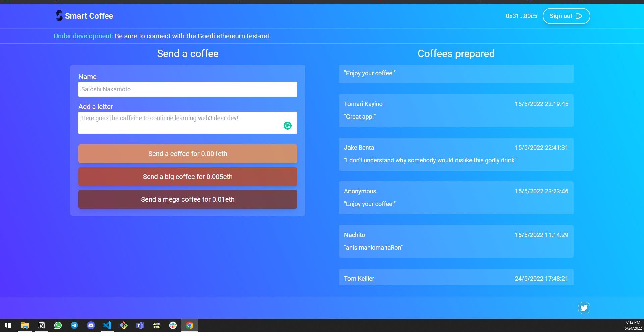Open Microsoft Teams from the taskbar
The height and width of the screenshot is (332, 644).
click(140, 325)
